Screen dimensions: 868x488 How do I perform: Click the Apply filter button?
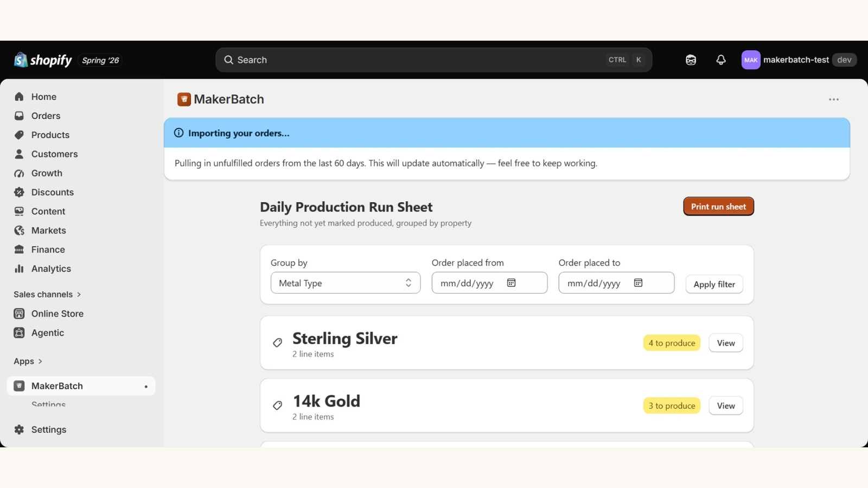click(x=714, y=284)
